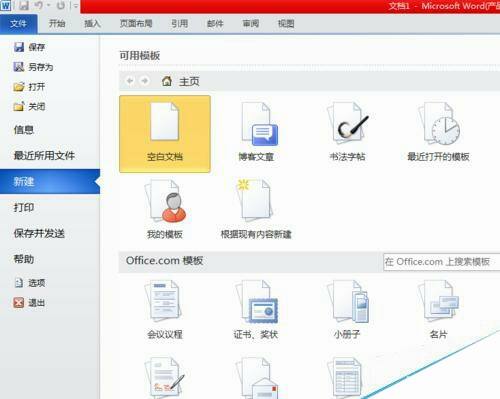Image resolution: width=500 pixels, height=399 pixels.
Task: Click the quick access save icon
Action: [23, 6]
